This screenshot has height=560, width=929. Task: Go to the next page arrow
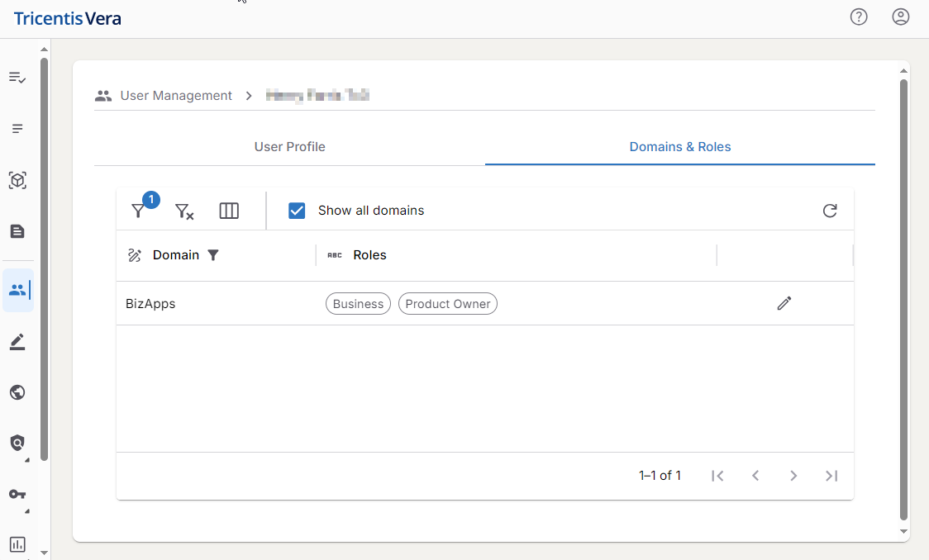coord(793,476)
